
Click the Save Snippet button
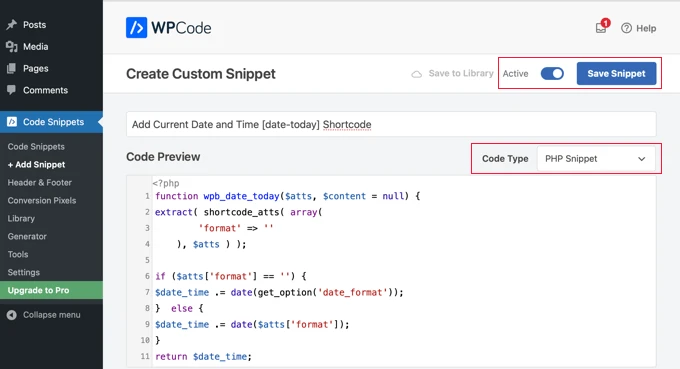tap(616, 74)
